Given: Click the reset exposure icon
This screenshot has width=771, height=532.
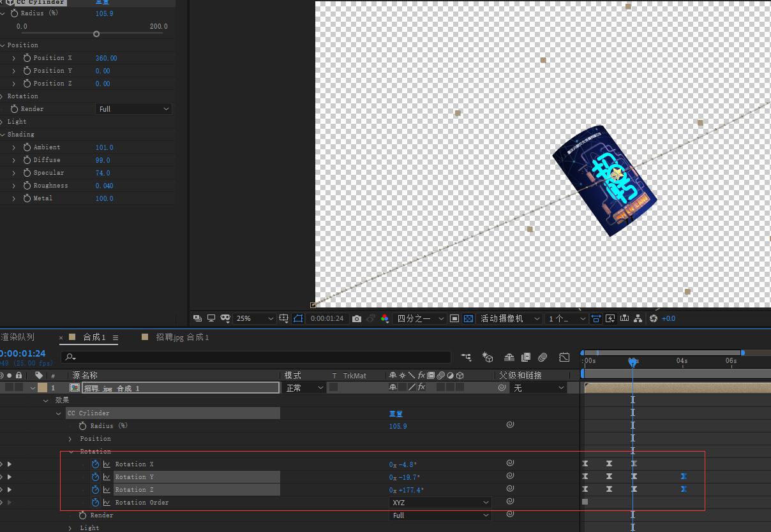Looking at the screenshot, I should [653, 318].
